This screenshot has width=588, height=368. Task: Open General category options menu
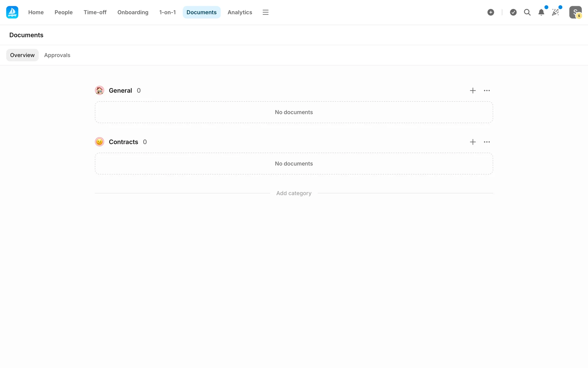point(487,90)
